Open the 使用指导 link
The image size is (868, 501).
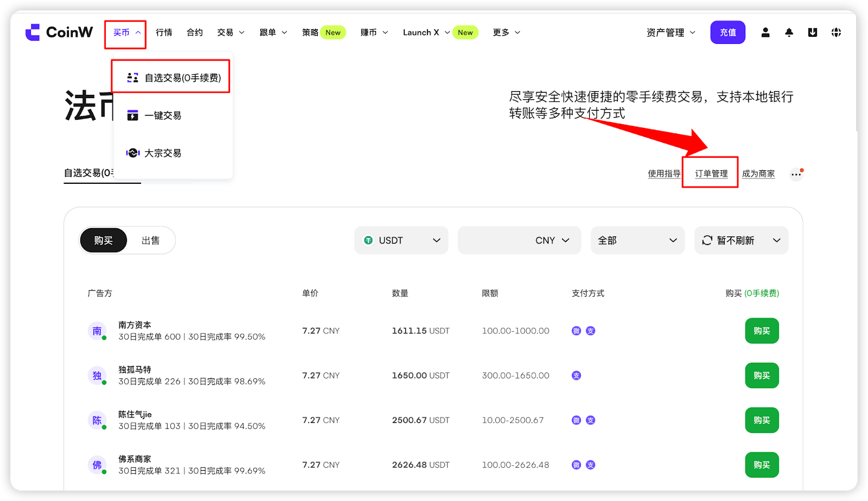(x=664, y=174)
